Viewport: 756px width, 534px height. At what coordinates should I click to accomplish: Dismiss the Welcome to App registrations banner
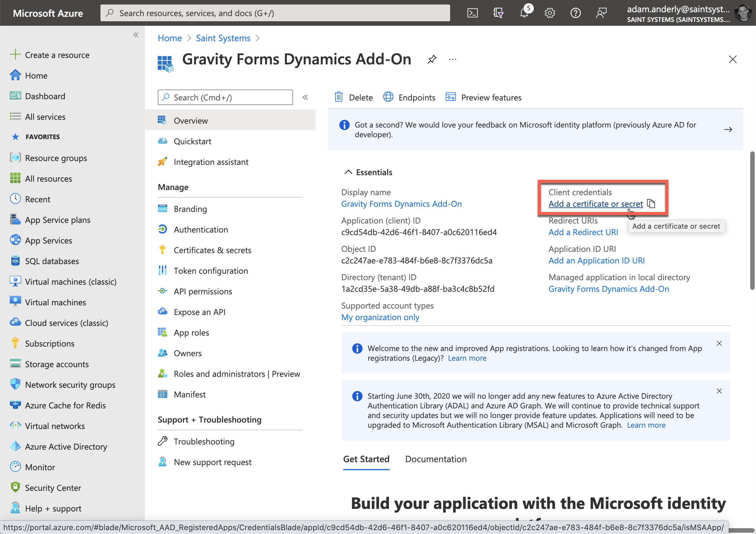click(x=719, y=344)
